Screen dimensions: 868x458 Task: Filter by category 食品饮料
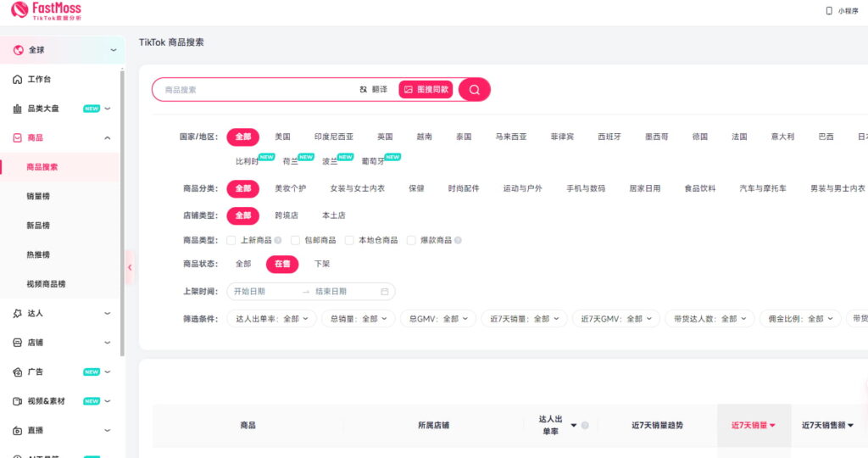pyautogui.click(x=700, y=188)
